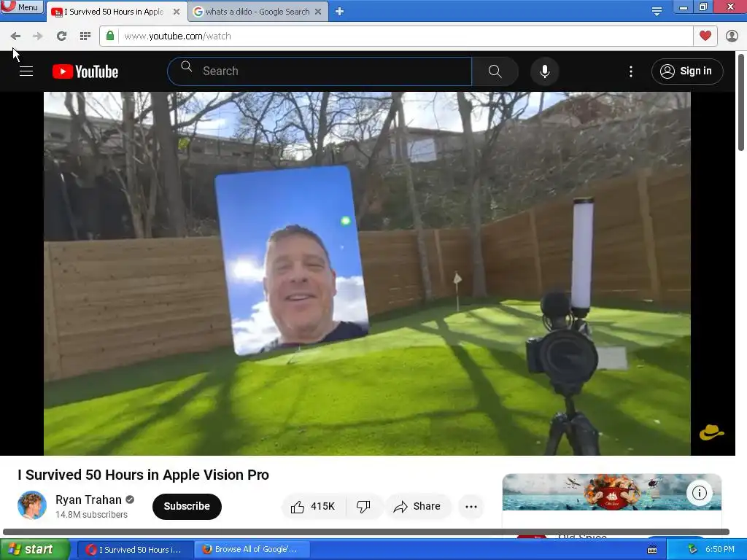Screen dimensions: 747x560
Task: Click the page vertical scrollbar
Action: tap(741, 102)
